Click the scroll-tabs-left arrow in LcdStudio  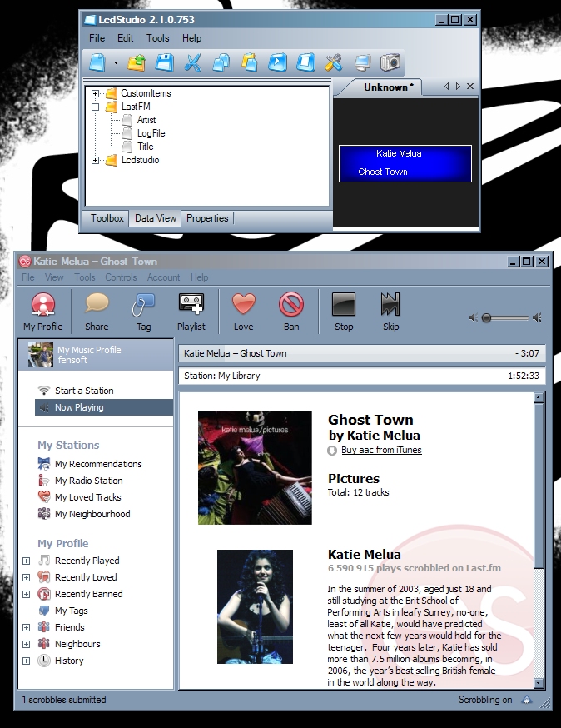[446, 87]
